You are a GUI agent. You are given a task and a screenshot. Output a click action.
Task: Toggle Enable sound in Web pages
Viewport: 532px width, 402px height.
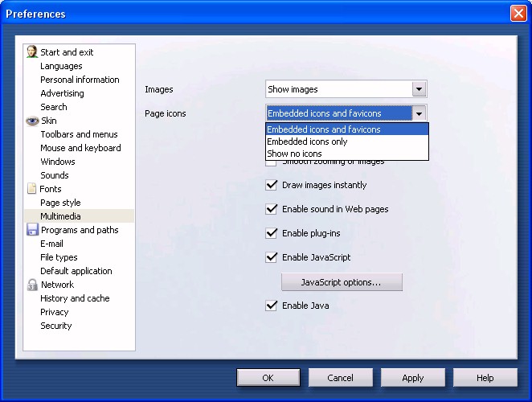(272, 209)
